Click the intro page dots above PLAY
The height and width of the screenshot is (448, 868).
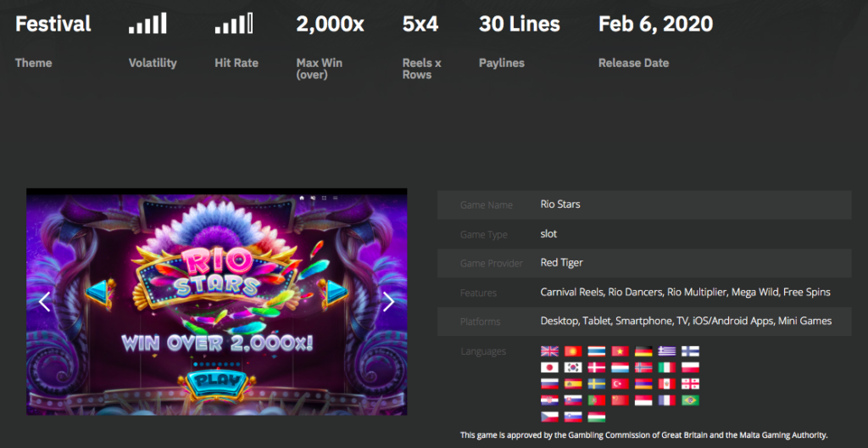216,364
